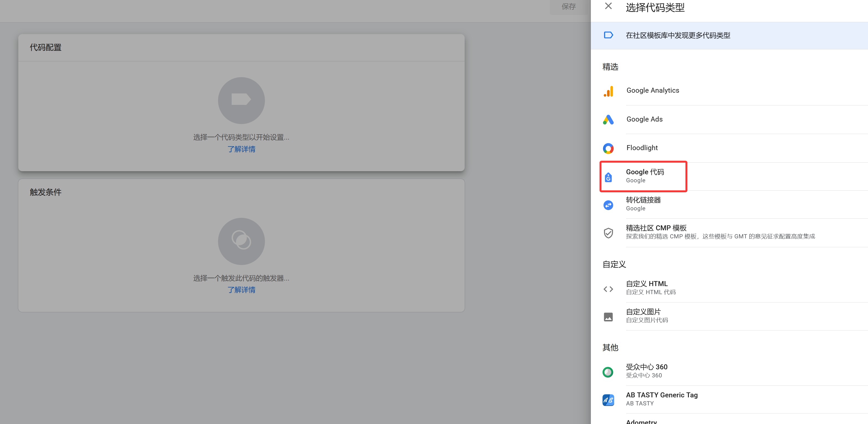The image size is (868, 424).
Task: Open 了解详情 link under 代码配置
Action: (241, 149)
